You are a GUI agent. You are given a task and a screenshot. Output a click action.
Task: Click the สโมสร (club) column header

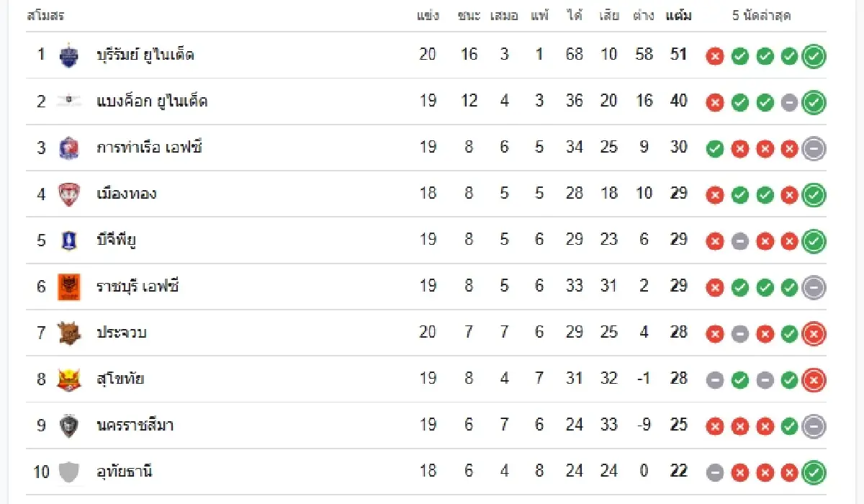click(x=45, y=16)
